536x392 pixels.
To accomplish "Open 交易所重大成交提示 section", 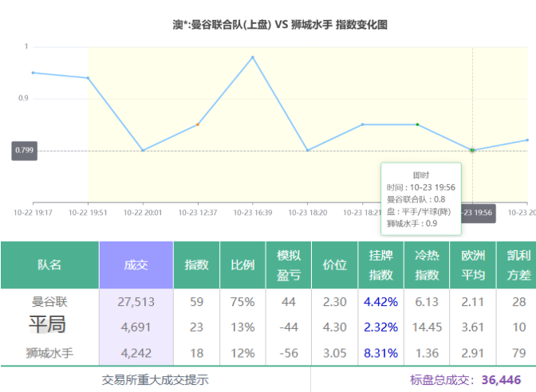I will pos(156,380).
